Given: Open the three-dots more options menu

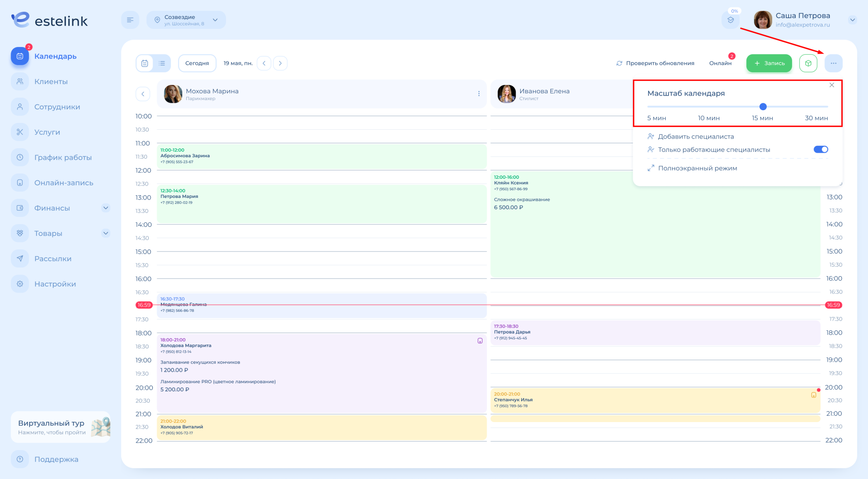Looking at the screenshot, I should [x=833, y=63].
